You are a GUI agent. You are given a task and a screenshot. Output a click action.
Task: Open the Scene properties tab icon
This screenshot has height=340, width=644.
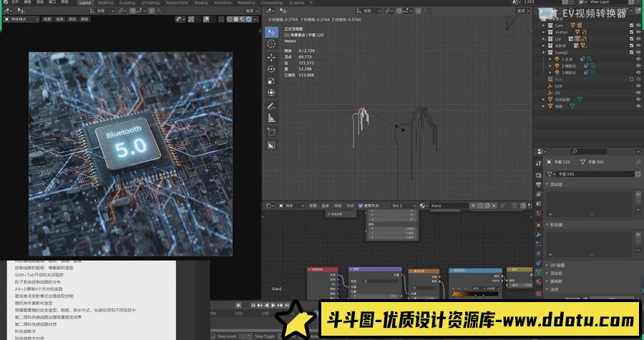coord(538,204)
